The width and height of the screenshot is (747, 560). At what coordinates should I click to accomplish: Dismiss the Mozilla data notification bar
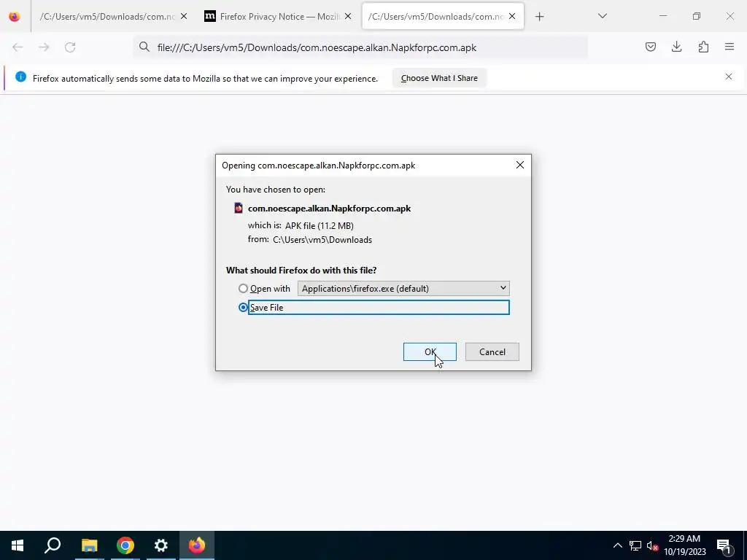pyautogui.click(x=729, y=77)
